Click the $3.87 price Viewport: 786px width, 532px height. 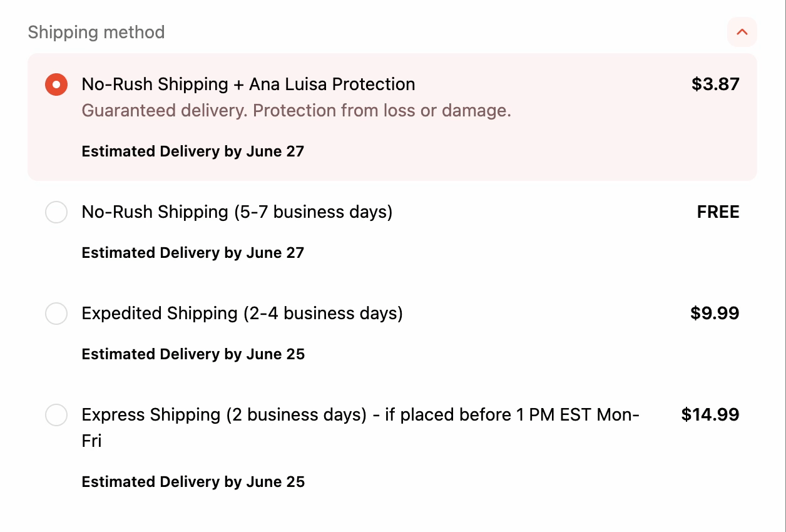click(715, 84)
